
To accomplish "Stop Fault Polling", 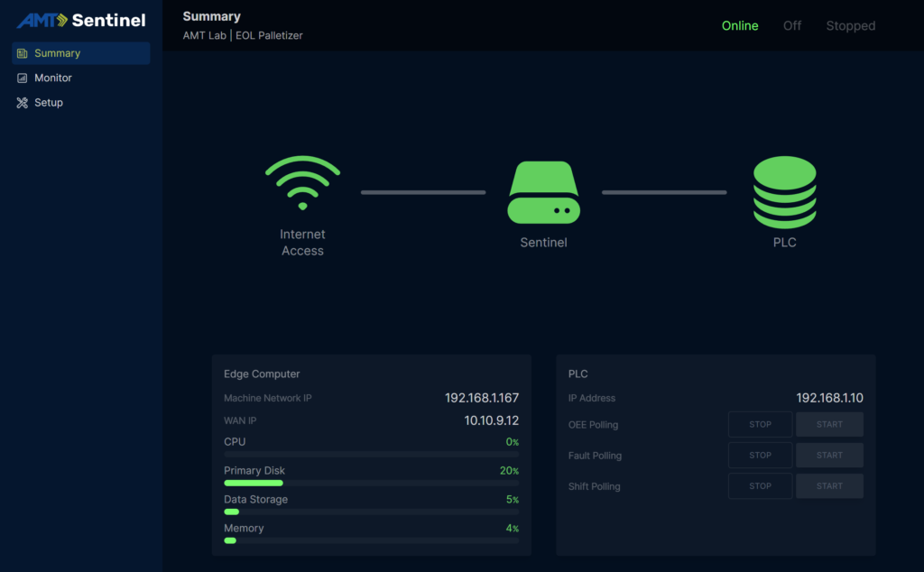I will [x=760, y=456].
